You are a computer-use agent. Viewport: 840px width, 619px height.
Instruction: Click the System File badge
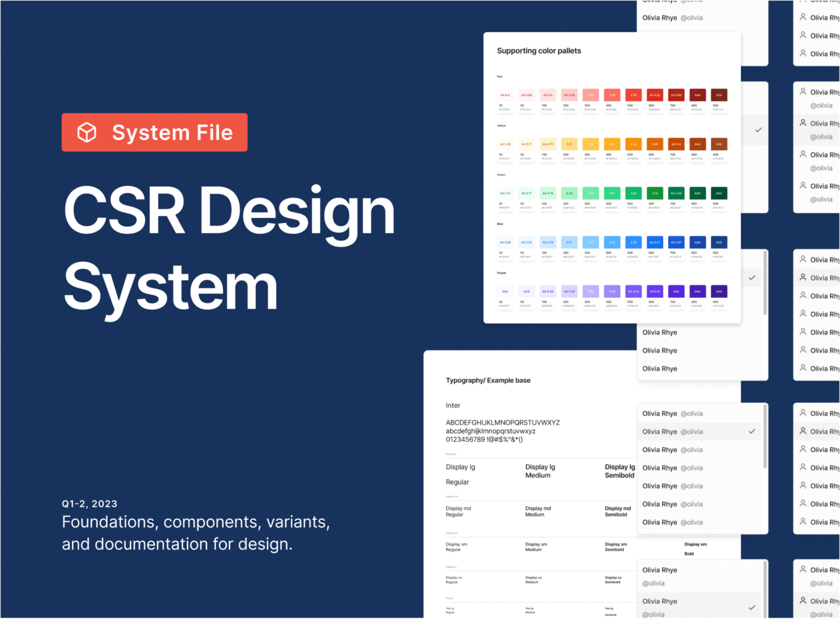154,132
